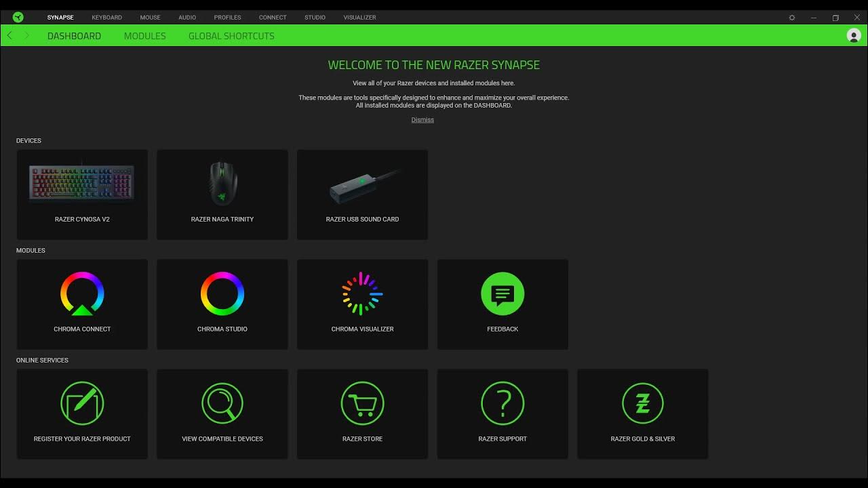Image resolution: width=868 pixels, height=488 pixels.
Task: Click Razer Gold & Silver label text
Action: (643, 439)
